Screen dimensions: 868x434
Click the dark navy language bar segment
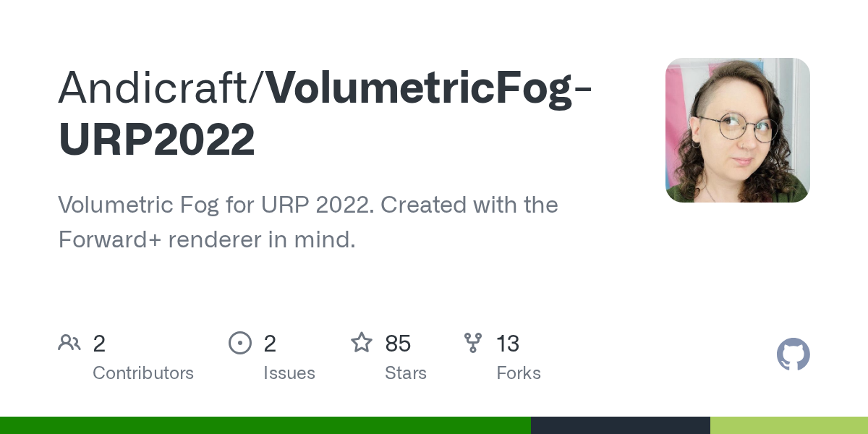(620, 425)
